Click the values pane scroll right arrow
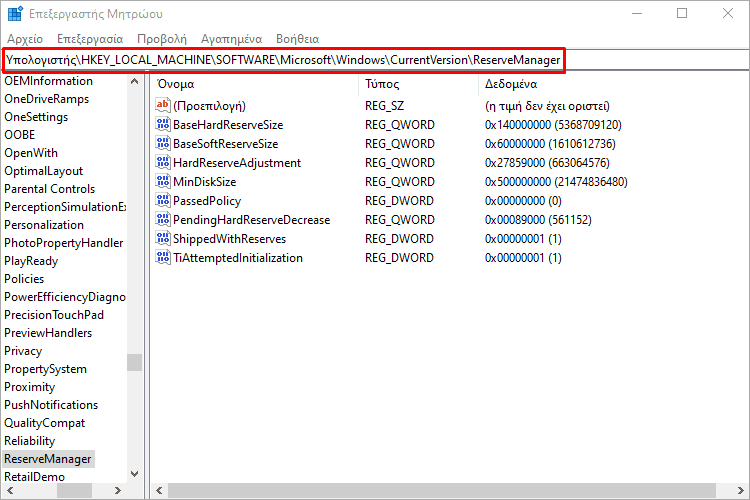Viewport: 750px width, 500px height. pyautogui.click(x=740, y=490)
